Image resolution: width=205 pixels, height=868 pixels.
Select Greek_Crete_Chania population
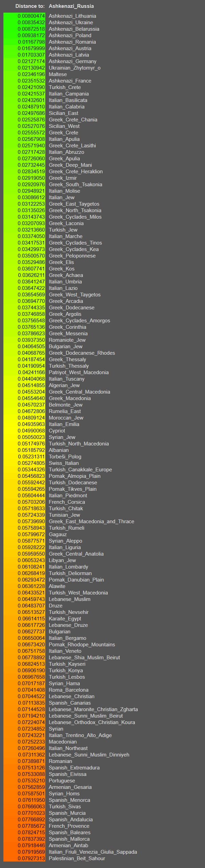(x=73, y=120)
